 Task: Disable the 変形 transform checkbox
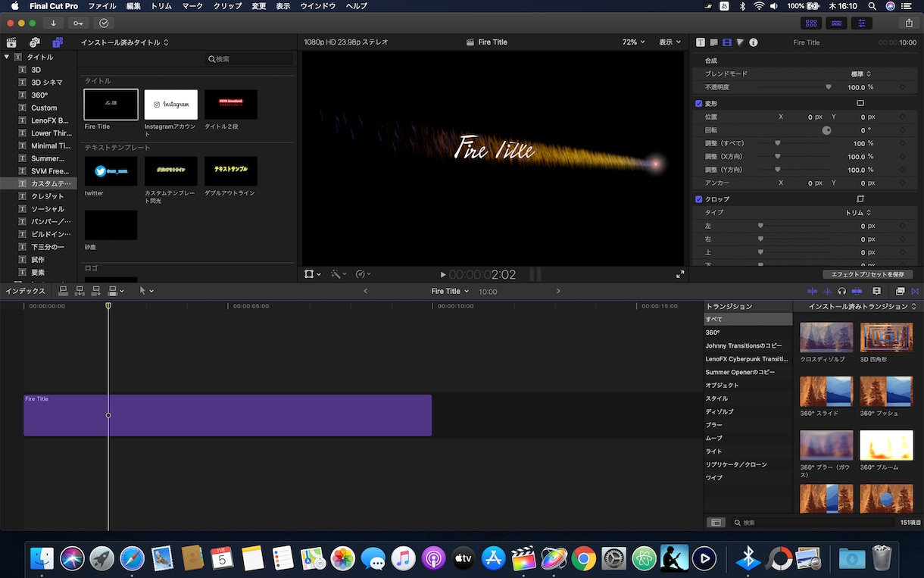[x=699, y=103]
